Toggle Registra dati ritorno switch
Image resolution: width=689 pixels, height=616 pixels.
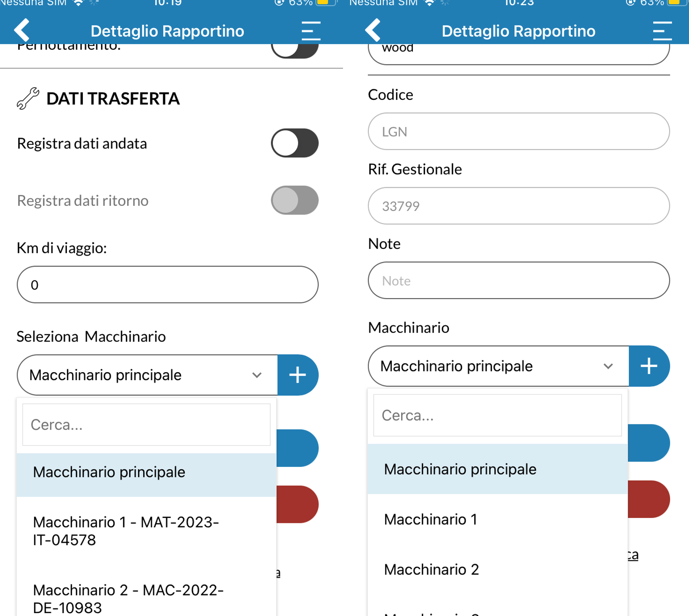(295, 200)
